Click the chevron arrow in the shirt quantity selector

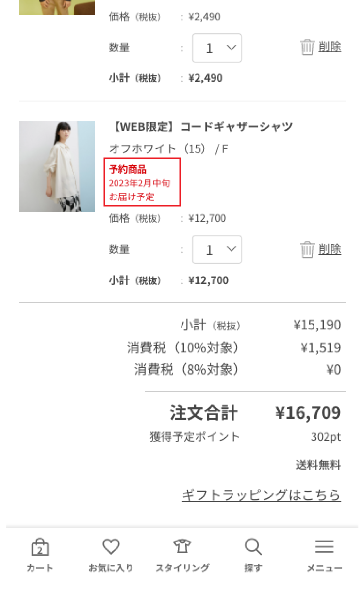coord(232,249)
